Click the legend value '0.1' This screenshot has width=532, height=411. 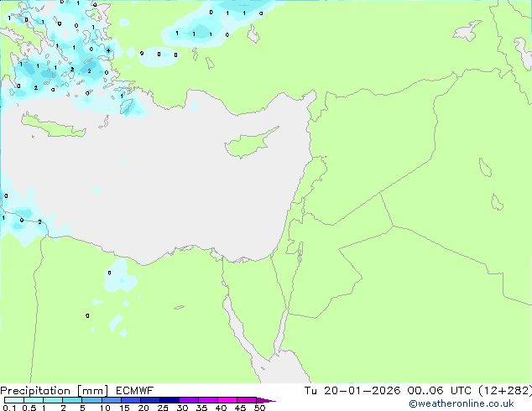pos(9,408)
